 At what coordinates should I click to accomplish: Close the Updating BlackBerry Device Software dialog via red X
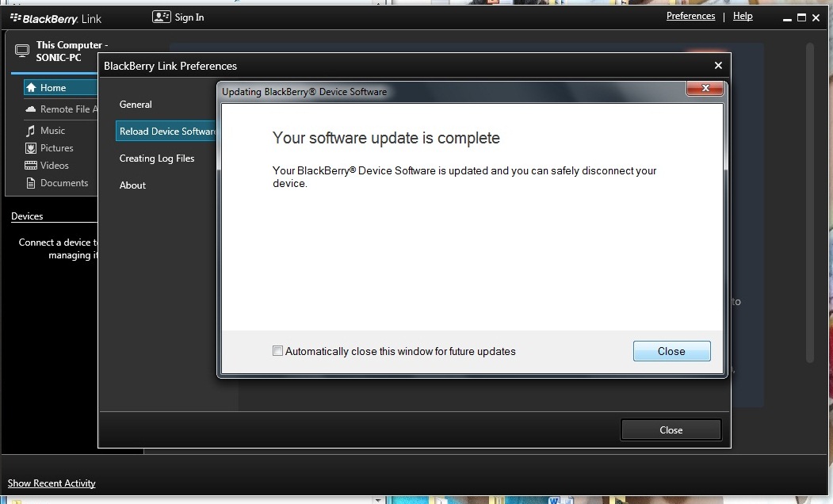coord(705,88)
